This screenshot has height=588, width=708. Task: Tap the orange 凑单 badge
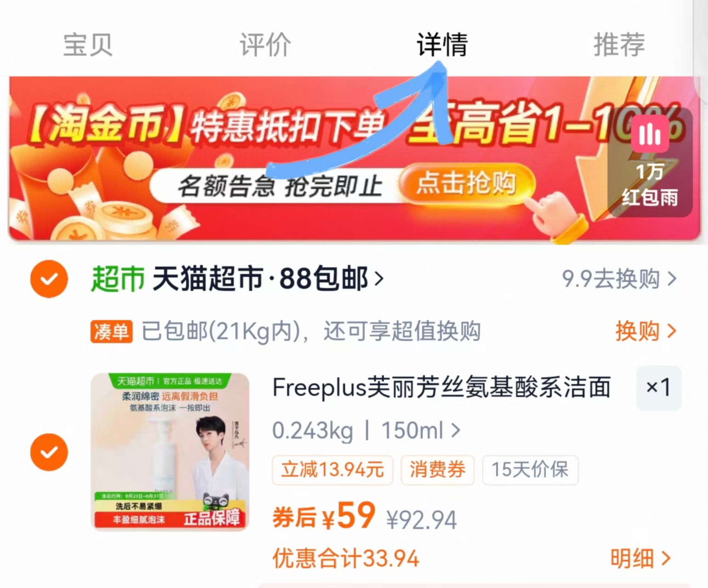pyautogui.click(x=111, y=331)
